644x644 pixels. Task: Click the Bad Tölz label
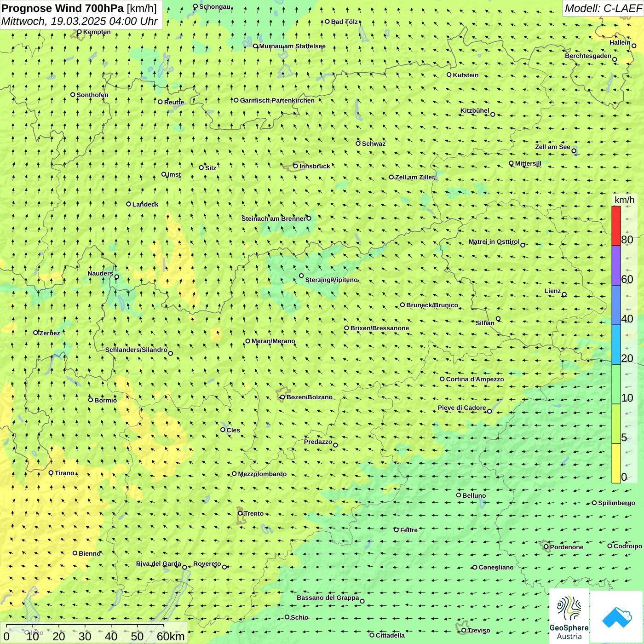[344, 22]
